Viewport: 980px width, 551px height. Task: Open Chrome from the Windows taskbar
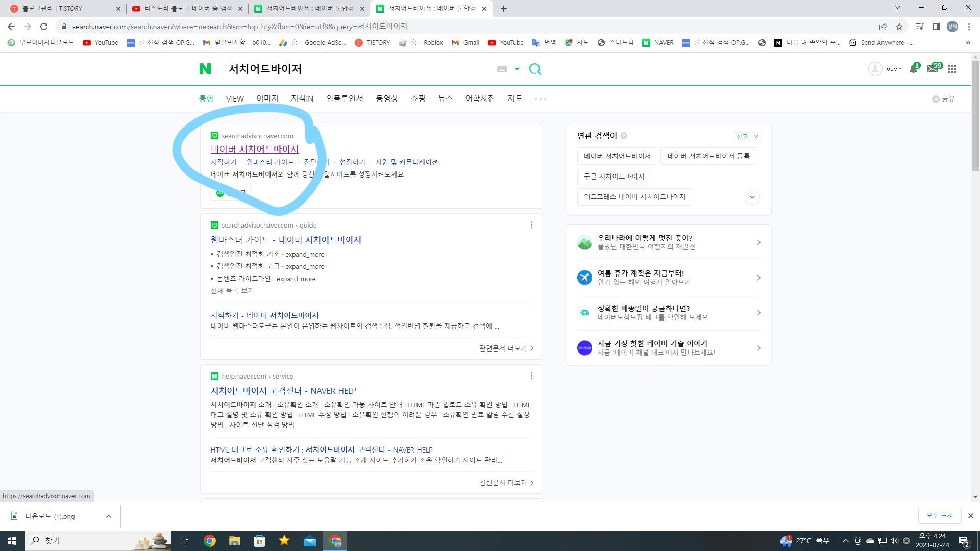click(x=209, y=541)
